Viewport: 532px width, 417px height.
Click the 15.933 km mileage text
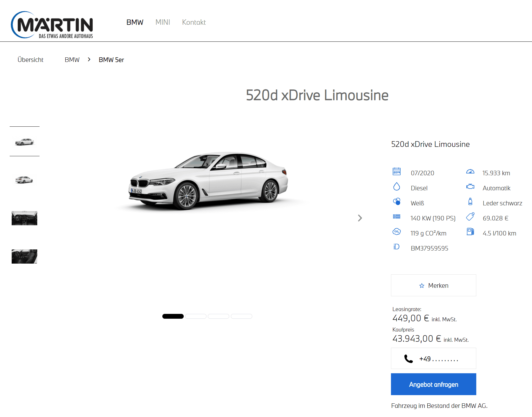point(496,173)
